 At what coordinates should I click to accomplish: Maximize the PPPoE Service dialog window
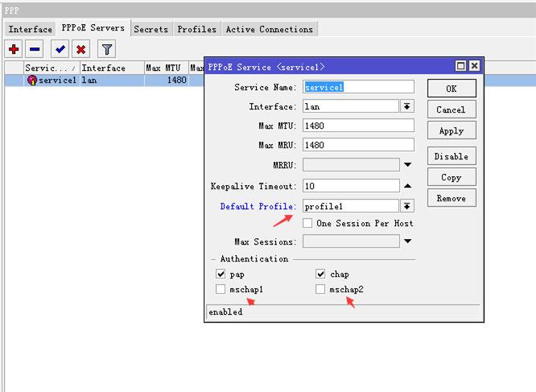point(461,67)
